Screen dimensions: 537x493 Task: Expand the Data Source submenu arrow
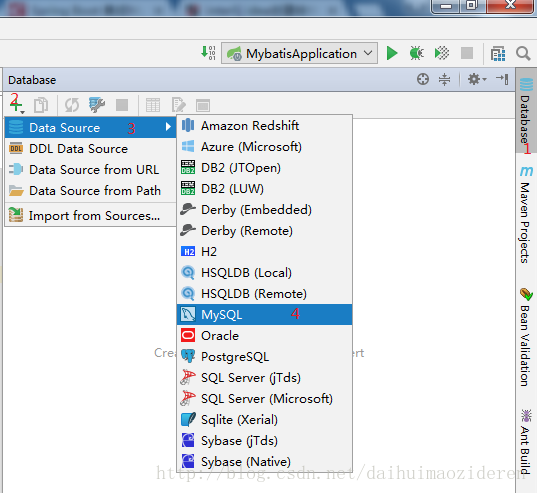[168, 127]
